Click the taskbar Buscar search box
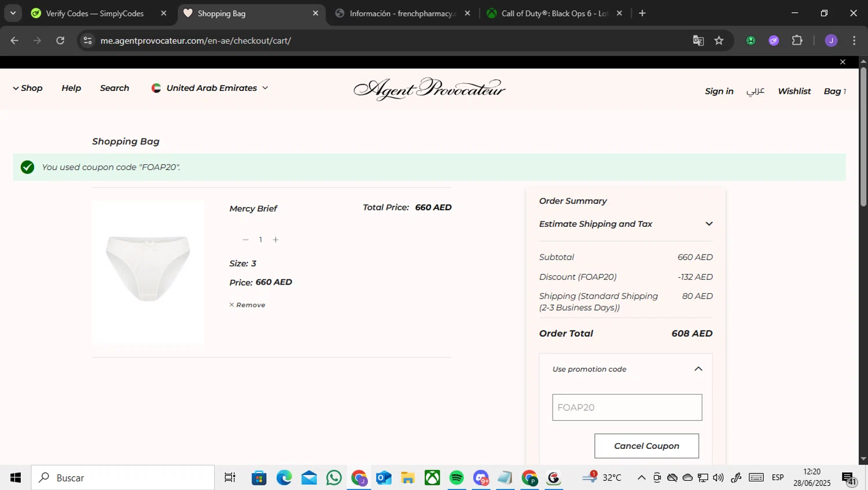Screen dimensions: 868x490 coord(123,478)
